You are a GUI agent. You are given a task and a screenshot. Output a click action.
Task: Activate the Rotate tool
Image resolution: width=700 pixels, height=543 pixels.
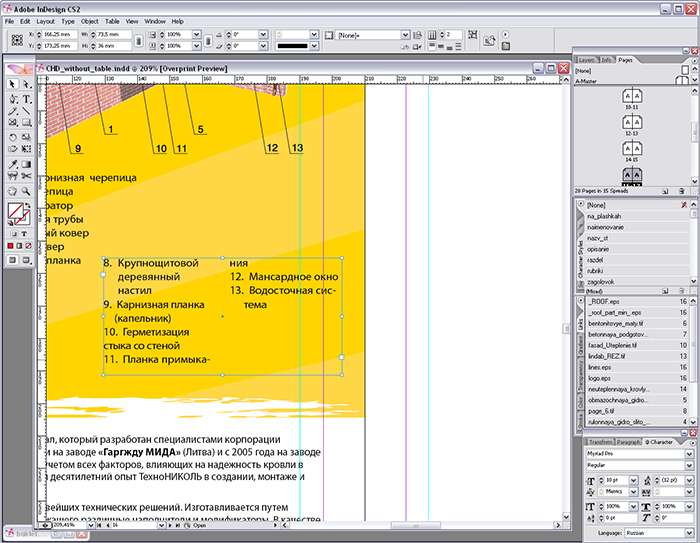[x=12, y=138]
